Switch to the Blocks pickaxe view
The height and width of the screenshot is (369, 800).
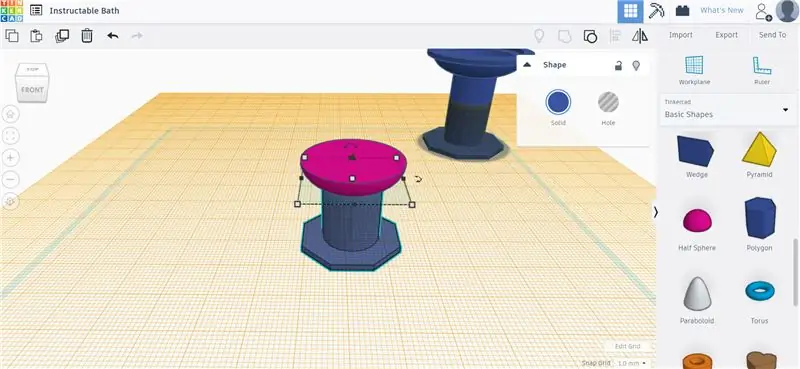pos(656,11)
